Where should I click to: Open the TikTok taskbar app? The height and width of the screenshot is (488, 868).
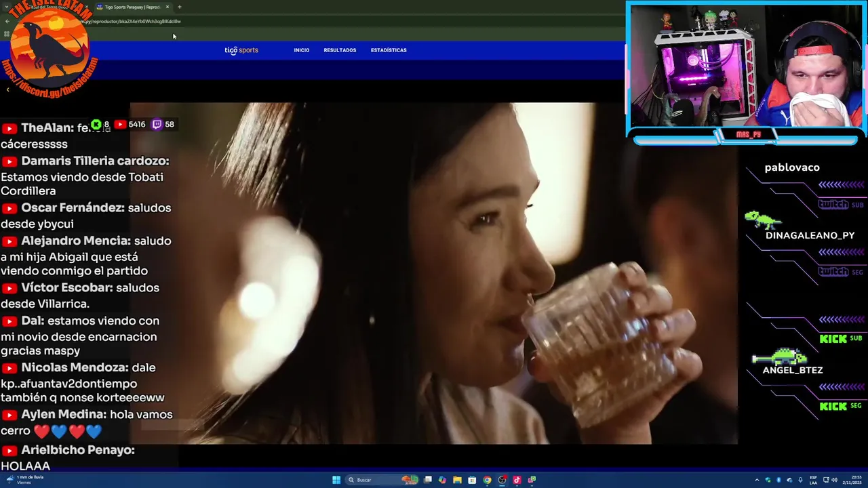[517, 480]
